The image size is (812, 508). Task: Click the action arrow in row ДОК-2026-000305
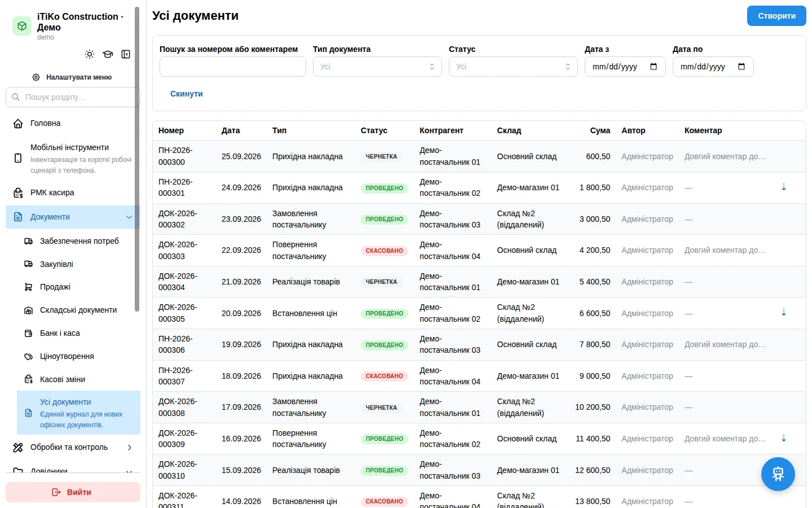[x=784, y=312]
